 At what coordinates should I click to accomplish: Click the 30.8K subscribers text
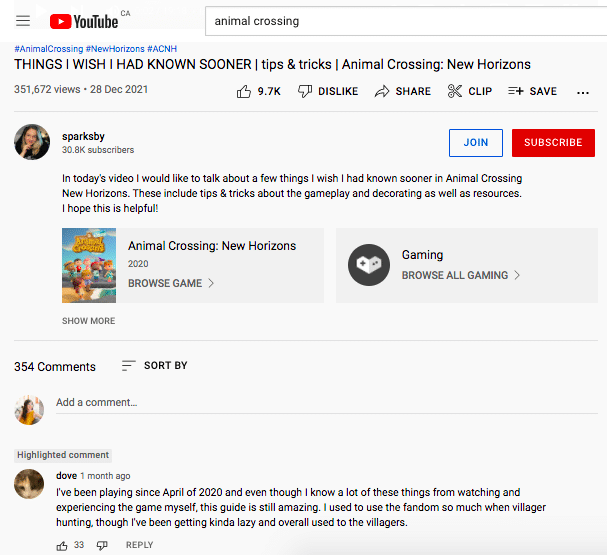[98, 150]
